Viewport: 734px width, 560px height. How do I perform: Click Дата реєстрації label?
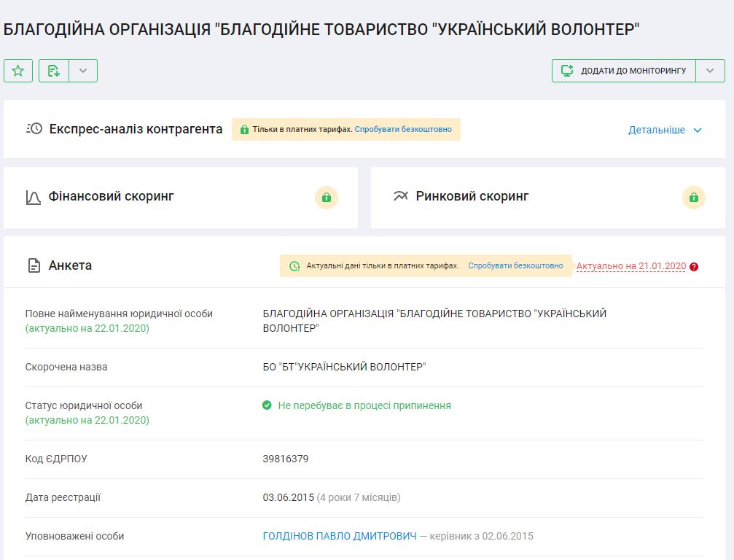(63, 497)
